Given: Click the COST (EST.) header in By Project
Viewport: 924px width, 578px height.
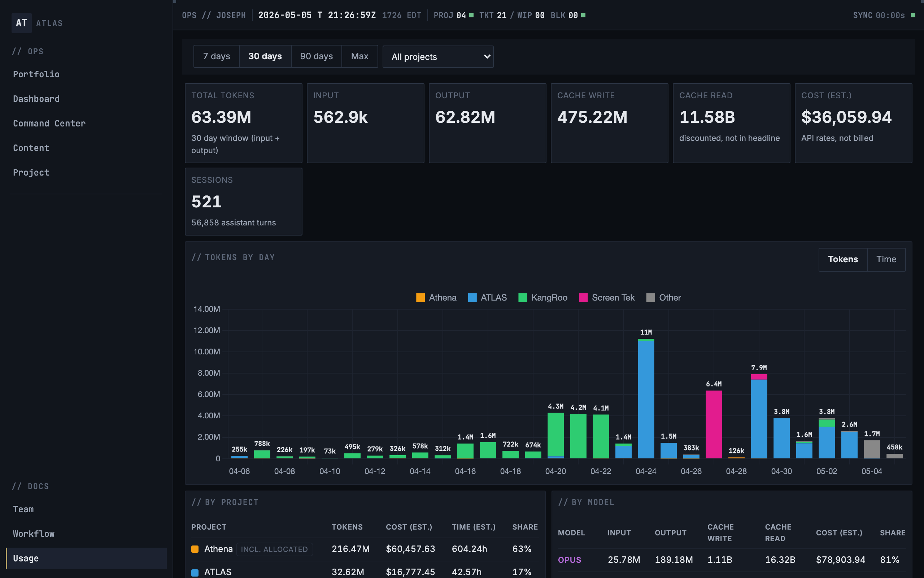Looking at the screenshot, I should [409, 527].
